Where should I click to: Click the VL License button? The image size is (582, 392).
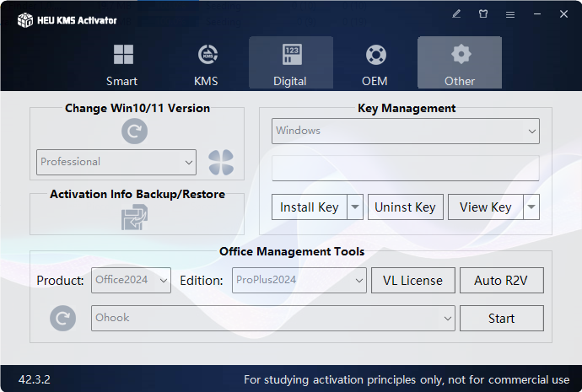[412, 281]
